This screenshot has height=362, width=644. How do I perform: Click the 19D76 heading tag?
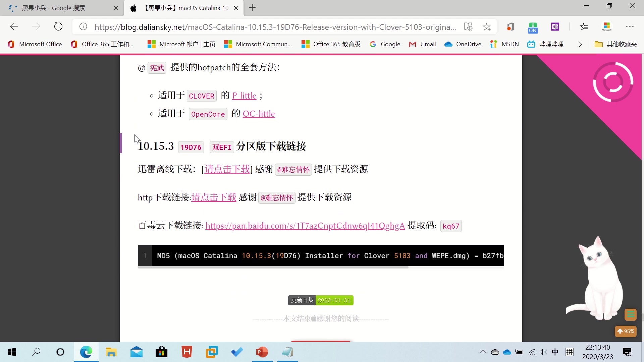pyautogui.click(x=191, y=147)
